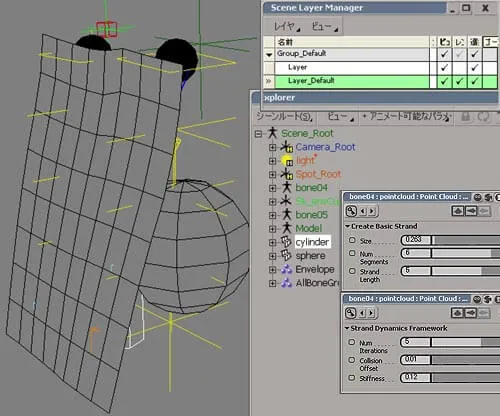Click the lock icon in Explorer toolbar
The image size is (500, 416).
466,117
